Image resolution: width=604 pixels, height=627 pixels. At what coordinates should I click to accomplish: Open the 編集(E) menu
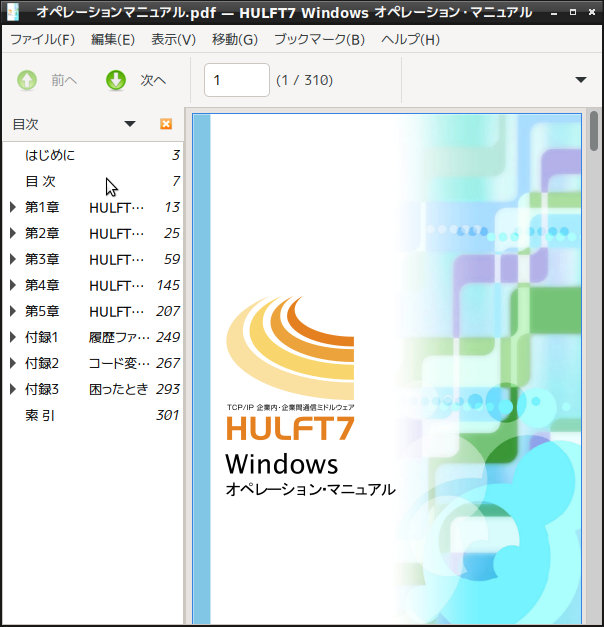(x=113, y=40)
